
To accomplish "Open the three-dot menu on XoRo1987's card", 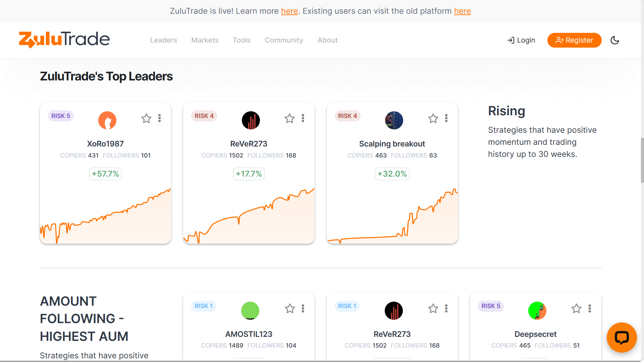I will tap(160, 118).
